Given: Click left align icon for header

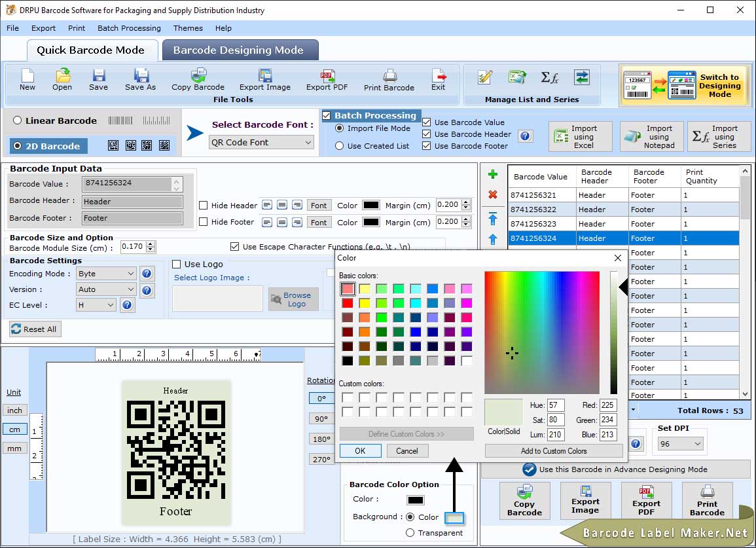Looking at the screenshot, I should 266,205.
